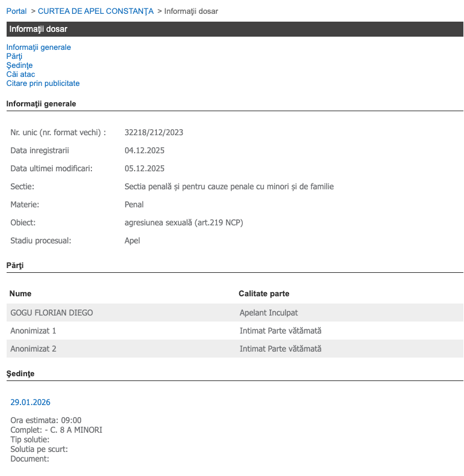The width and height of the screenshot is (464, 476).
Task: Click the Stadiu procesual value Apel
Action: pos(132,240)
